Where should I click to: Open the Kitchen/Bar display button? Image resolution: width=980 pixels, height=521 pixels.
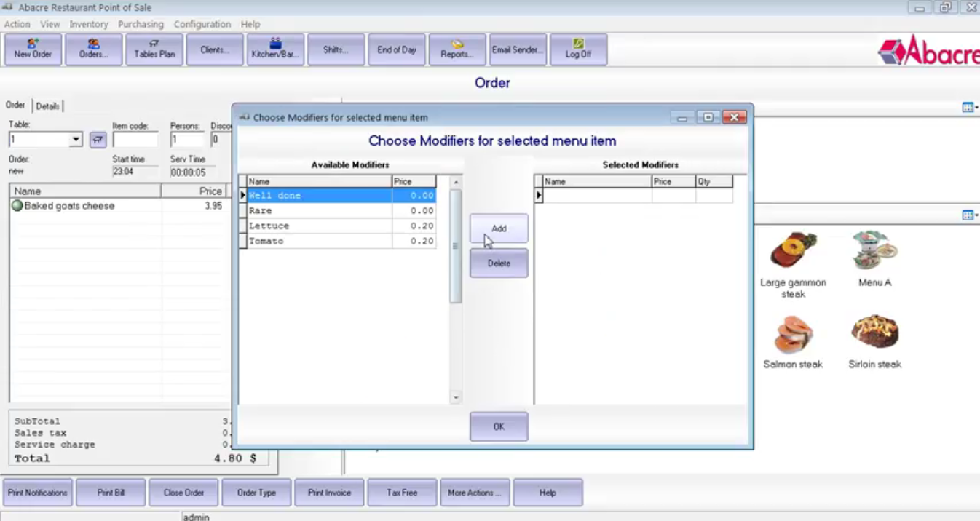point(275,49)
